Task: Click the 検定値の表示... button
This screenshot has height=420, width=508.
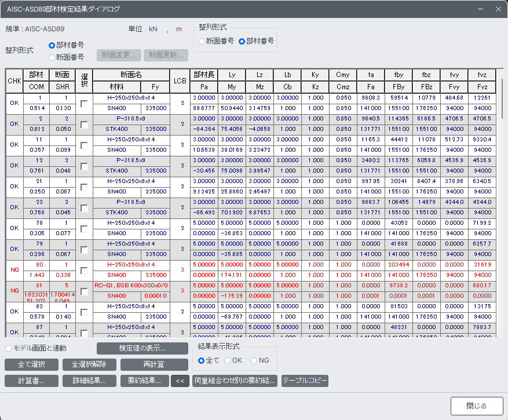Action: (x=142, y=348)
